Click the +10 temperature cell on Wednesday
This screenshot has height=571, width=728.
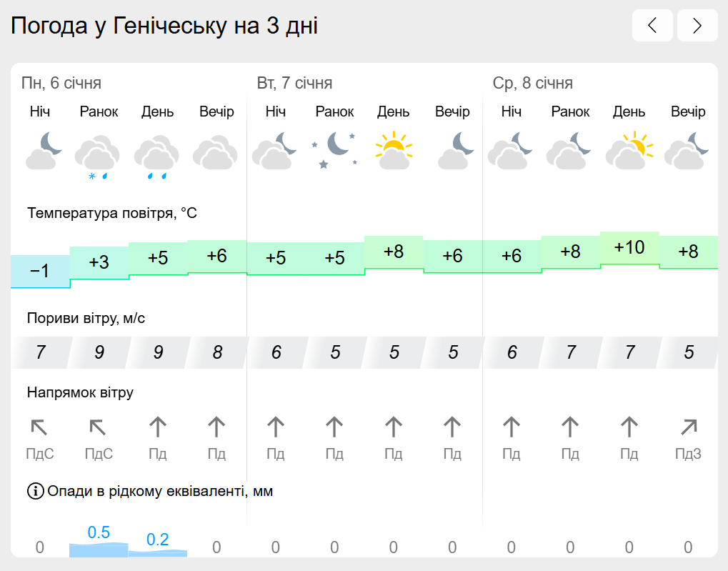[629, 248]
